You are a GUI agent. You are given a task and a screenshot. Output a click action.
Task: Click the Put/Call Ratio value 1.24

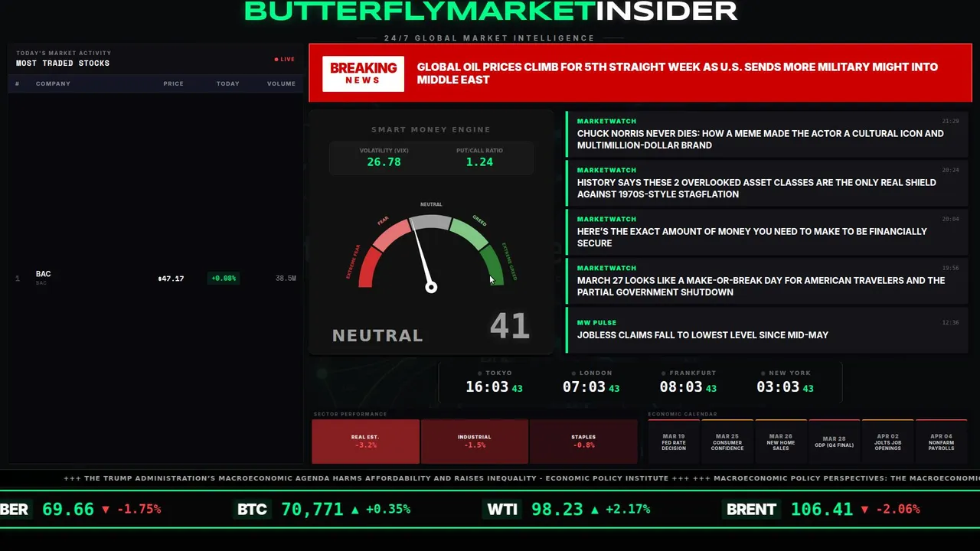479,162
